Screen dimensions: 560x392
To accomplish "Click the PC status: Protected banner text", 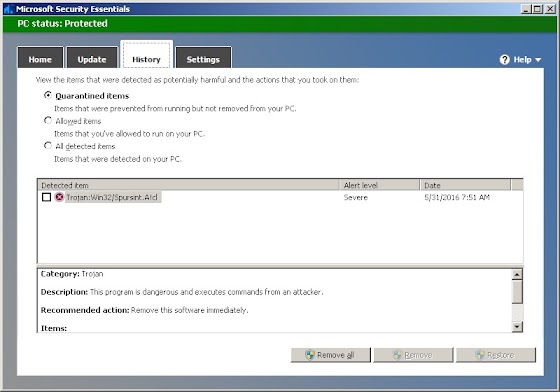I will point(62,24).
